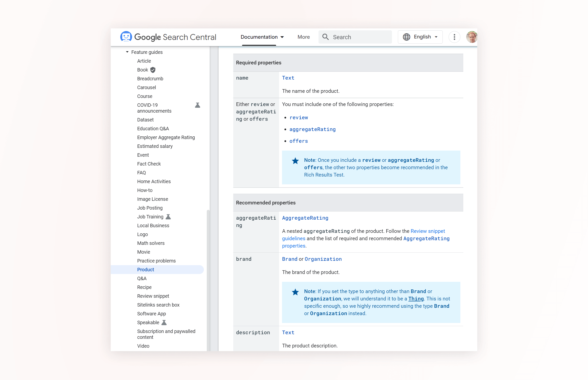
Task: Go to Practice problems guide
Action: click(x=156, y=261)
